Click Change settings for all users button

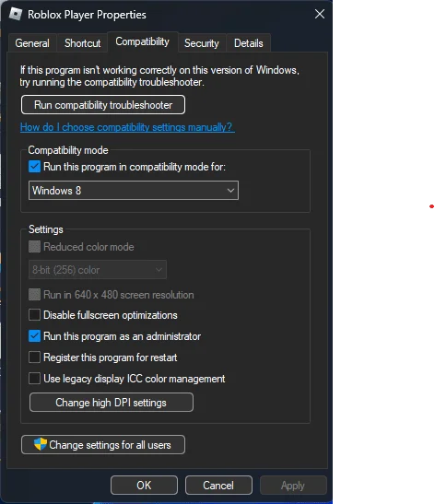point(103,445)
